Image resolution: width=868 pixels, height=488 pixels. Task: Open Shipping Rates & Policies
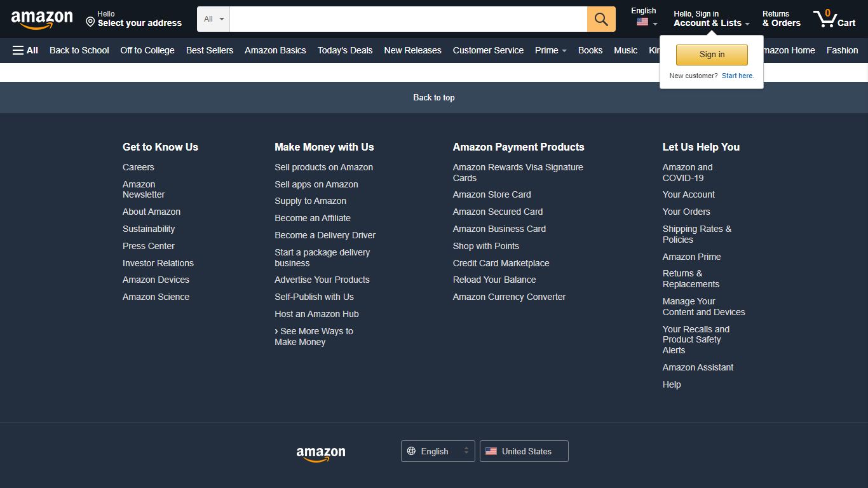(697, 234)
